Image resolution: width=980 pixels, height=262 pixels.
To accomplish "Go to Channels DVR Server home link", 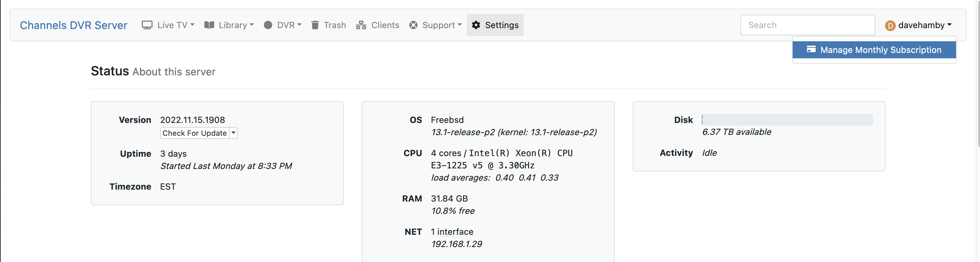I will pyautogui.click(x=73, y=25).
